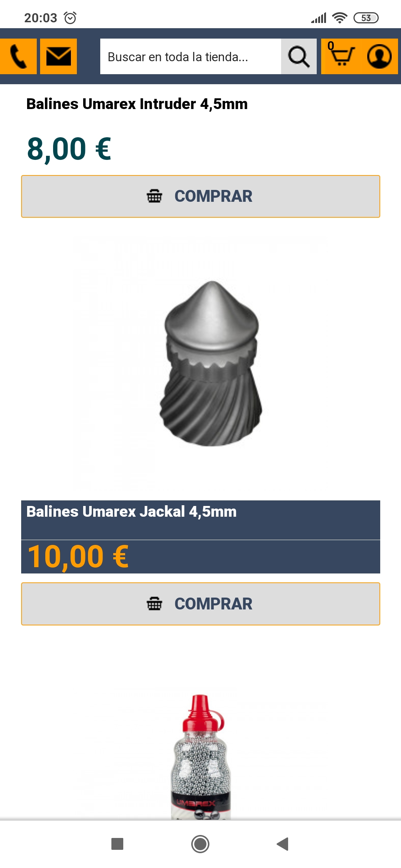View the pointed pellet product image

tap(211, 364)
